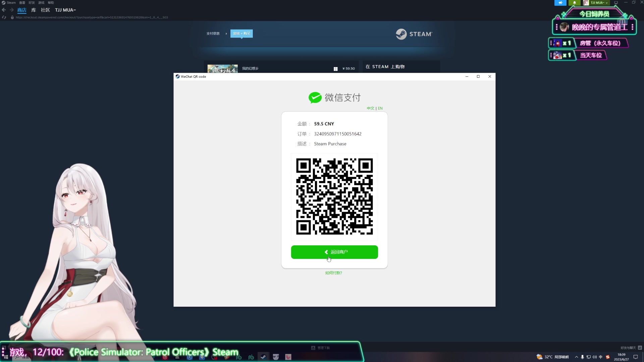Click the WeChat Pay green logo icon
Screen dimensions: 644x362
pos(315,98)
